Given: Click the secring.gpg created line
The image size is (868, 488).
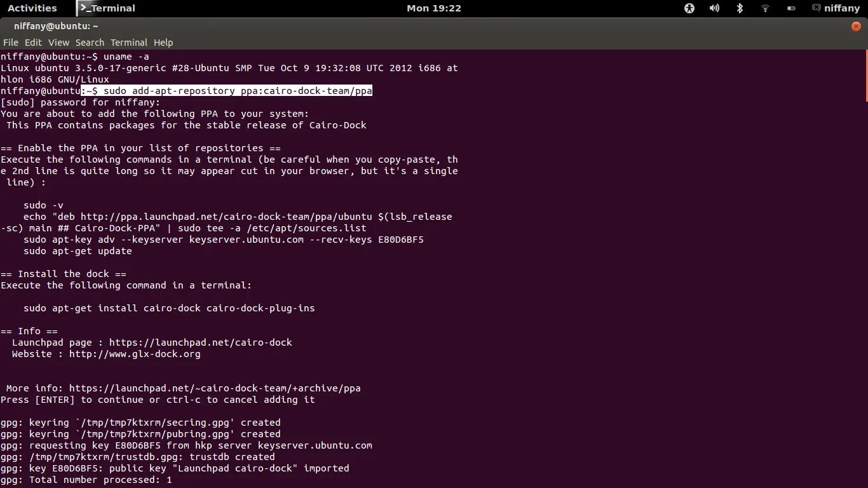Looking at the screenshot, I should point(140,423).
